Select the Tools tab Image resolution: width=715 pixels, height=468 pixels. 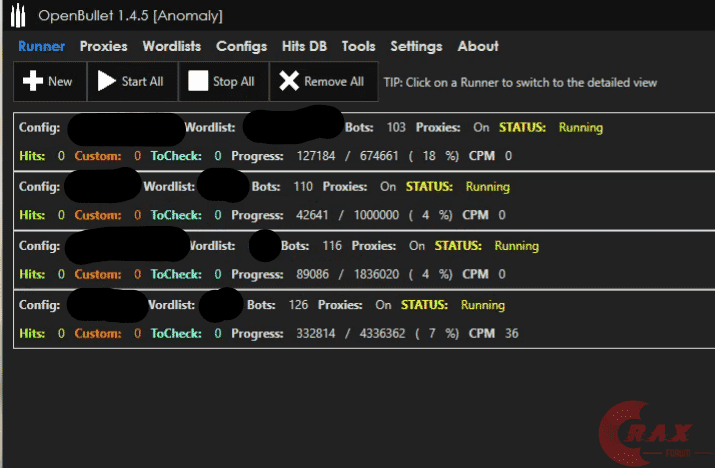click(358, 46)
